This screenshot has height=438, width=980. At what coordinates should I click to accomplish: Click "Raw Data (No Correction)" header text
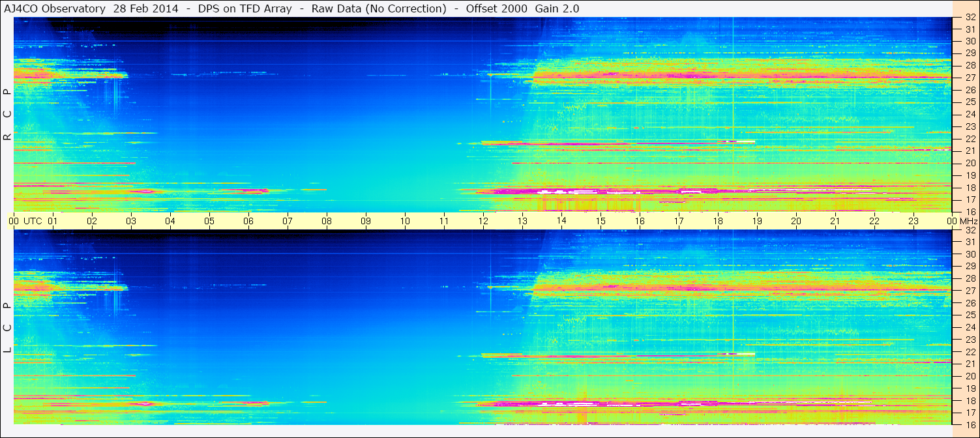tap(379, 8)
